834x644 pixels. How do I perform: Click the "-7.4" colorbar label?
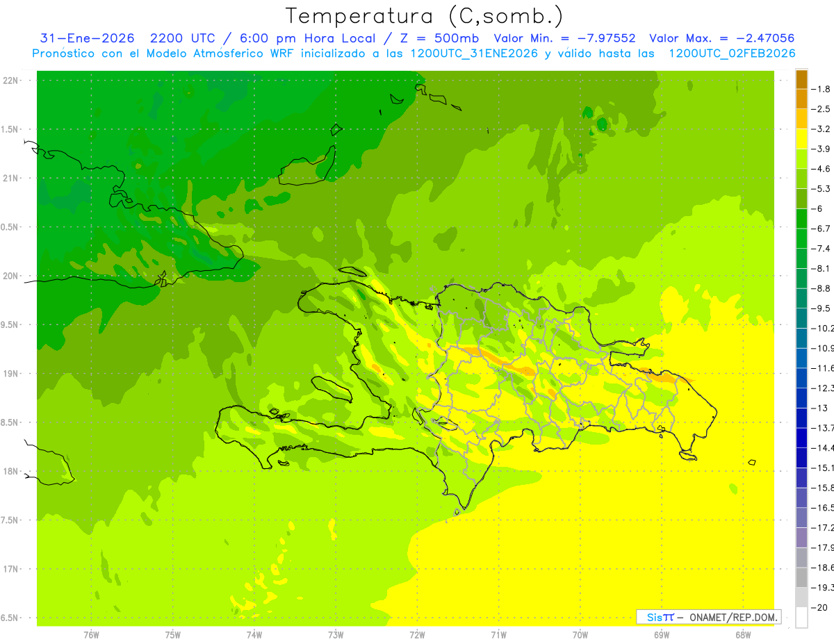click(821, 248)
